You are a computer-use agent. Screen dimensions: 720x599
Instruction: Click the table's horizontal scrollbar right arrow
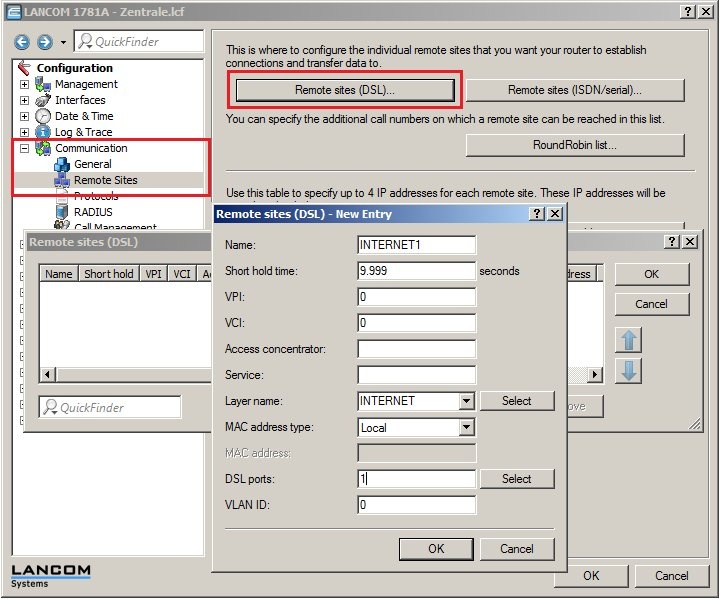(595, 374)
